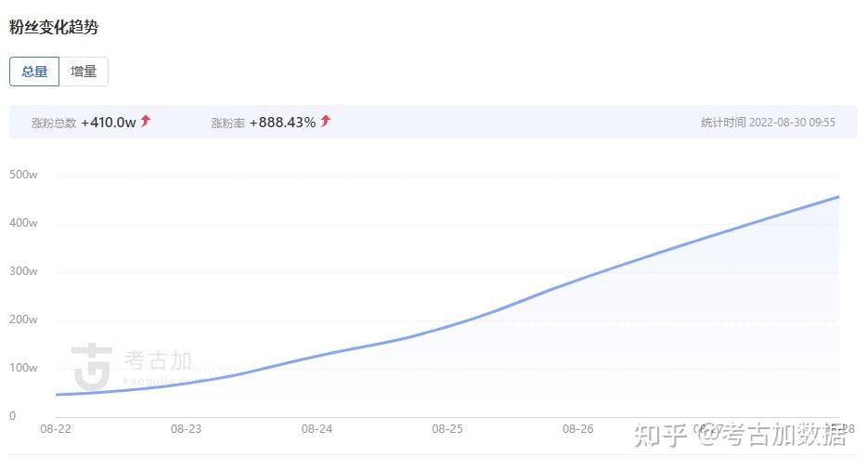Click the 涨粉率 label
This screenshot has width=868, height=470.
pos(227,123)
